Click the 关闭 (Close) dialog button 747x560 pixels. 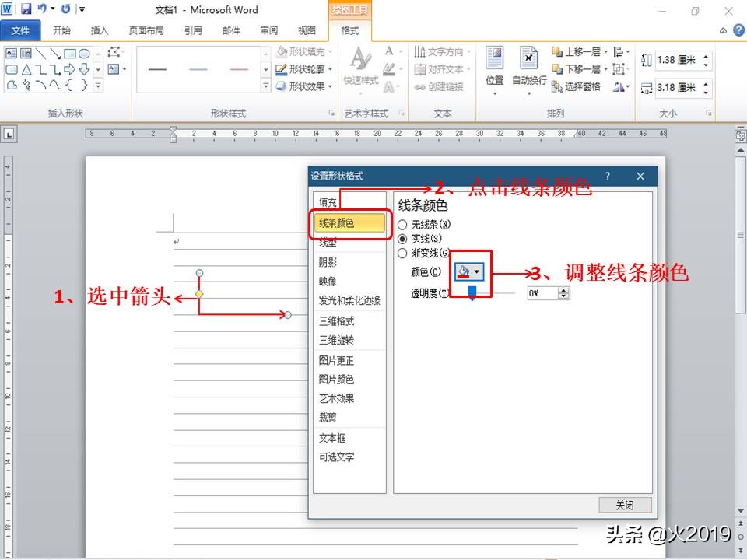626,505
